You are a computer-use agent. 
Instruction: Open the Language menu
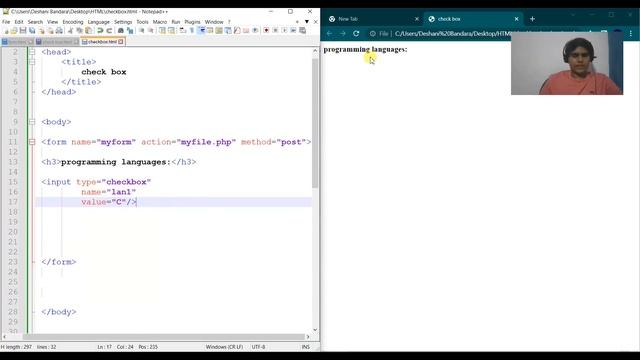pyautogui.click(x=98, y=22)
